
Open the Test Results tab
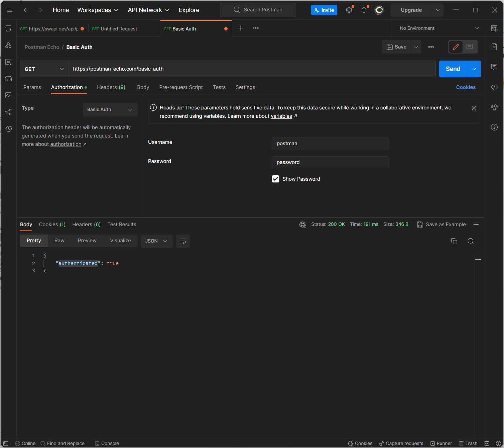(122, 225)
